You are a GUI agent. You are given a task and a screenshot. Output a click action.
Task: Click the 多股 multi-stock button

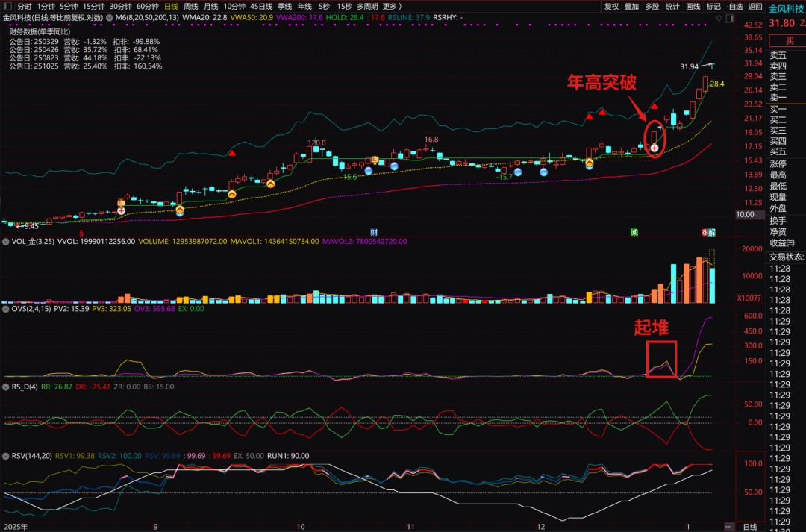pos(652,6)
